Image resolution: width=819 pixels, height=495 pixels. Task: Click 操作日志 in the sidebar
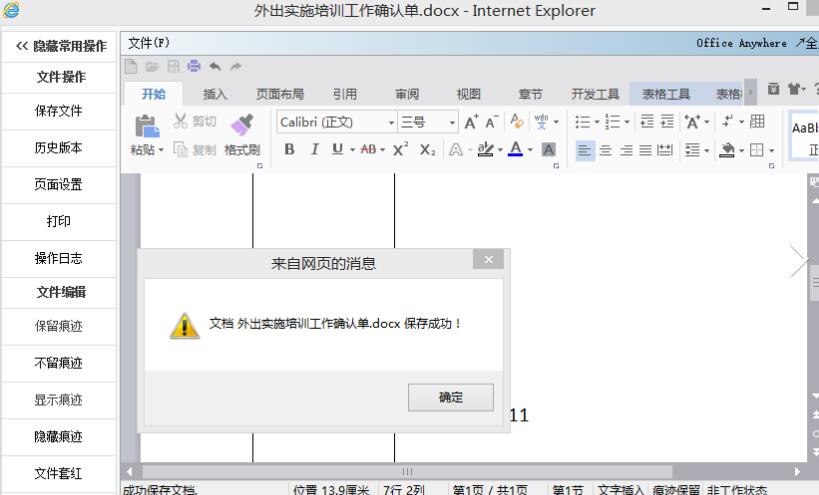point(58,258)
